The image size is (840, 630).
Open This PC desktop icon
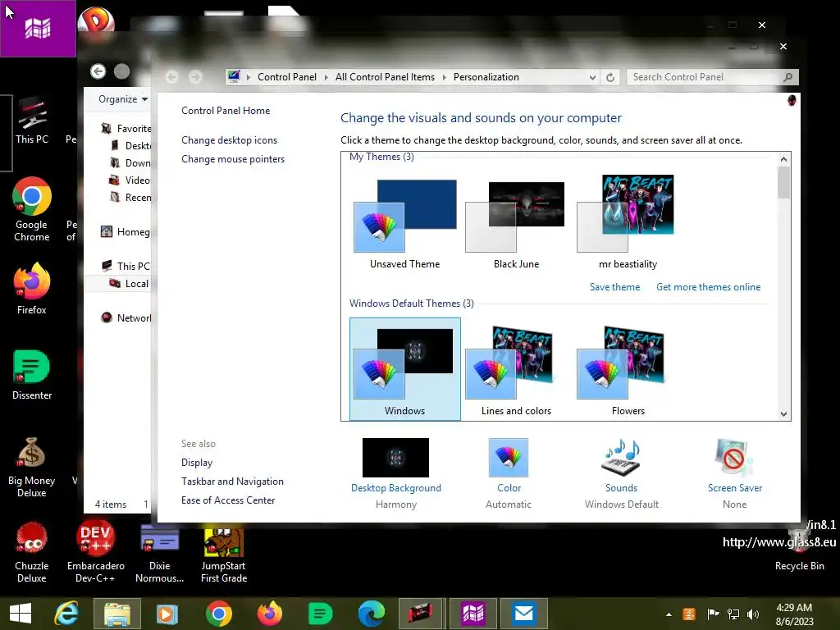point(32,121)
